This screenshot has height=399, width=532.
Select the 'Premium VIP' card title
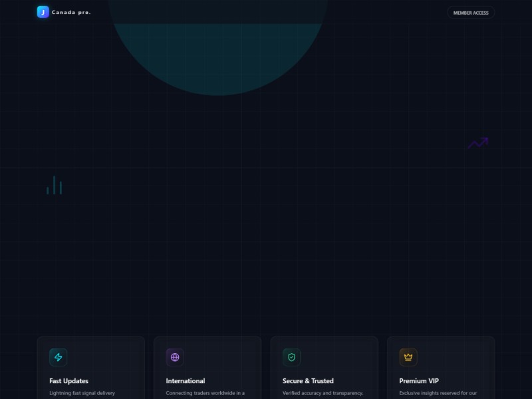pos(419,381)
